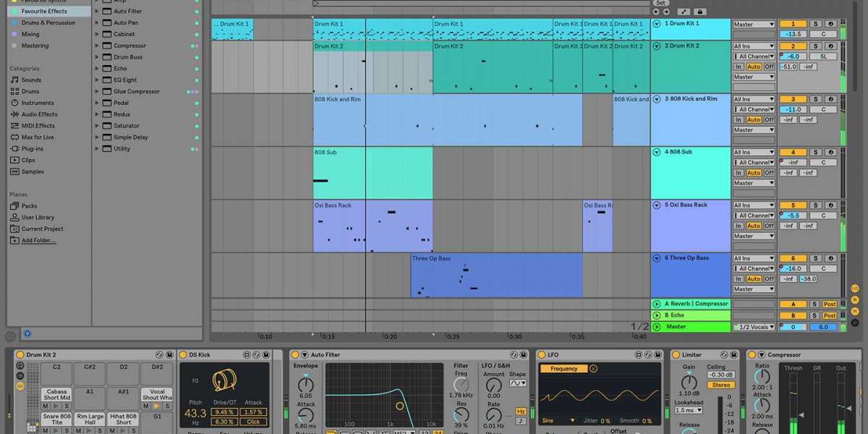Image resolution: width=868 pixels, height=434 pixels.
Task: Expand the Glue Compressor browser entry
Action: tap(97, 92)
